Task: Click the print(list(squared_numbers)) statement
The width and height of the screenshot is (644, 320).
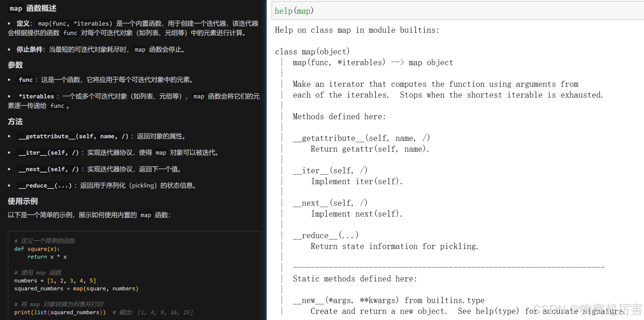Action: coord(59,312)
